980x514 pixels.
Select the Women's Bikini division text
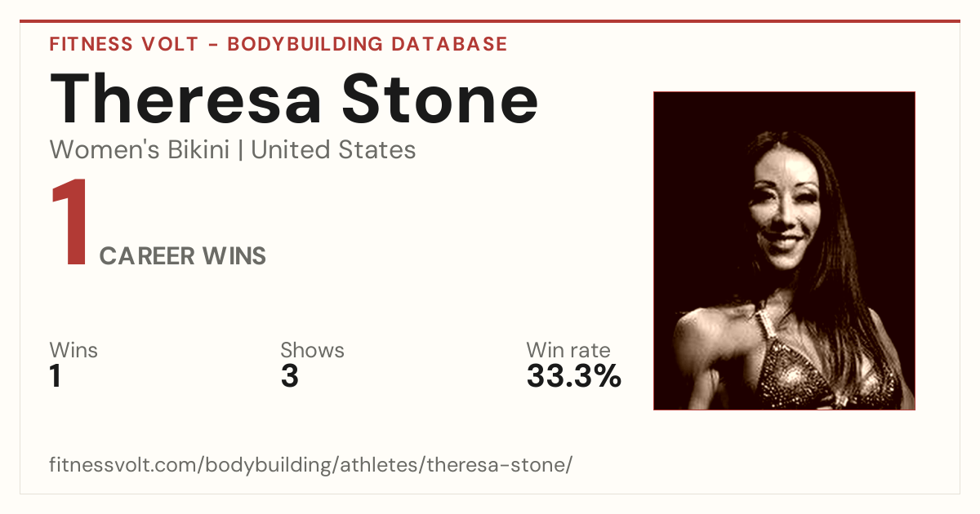point(140,150)
